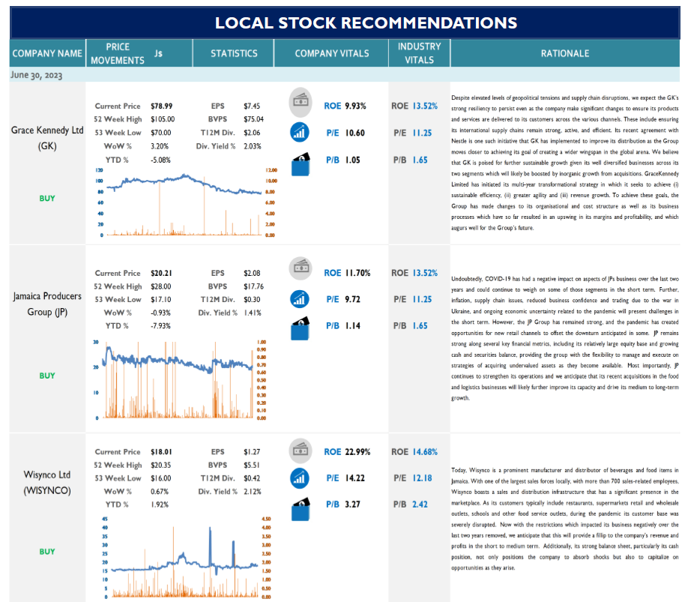
Task: Select the company name Wisynco Ltd (WISYNCO)
Action: tap(47, 482)
